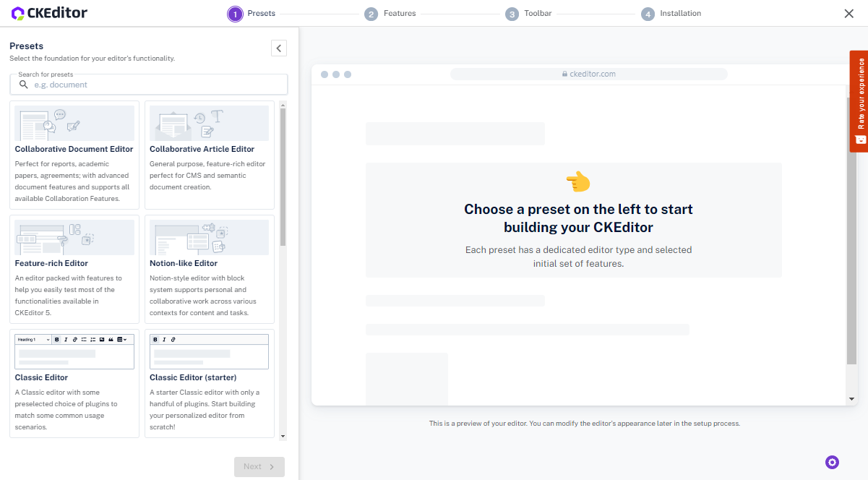Image resolution: width=868 pixels, height=480 pixels.
Task: Click the purple settings gear icon
Action: tap(832, 462)
